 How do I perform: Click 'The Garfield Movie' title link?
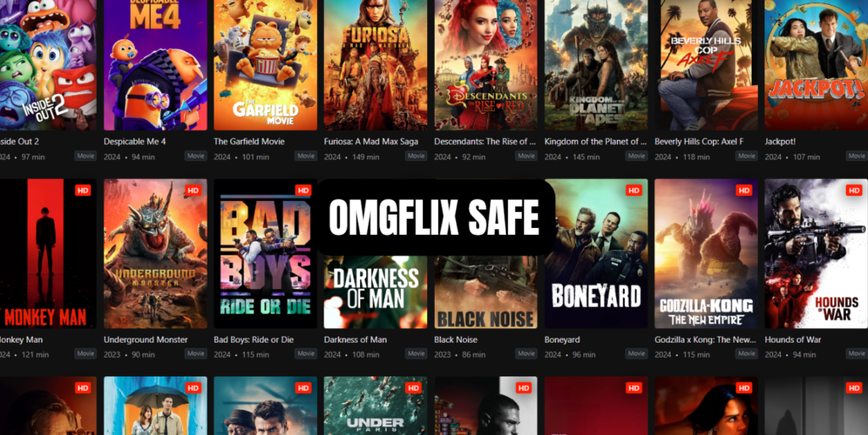click(x=249, y=142)
